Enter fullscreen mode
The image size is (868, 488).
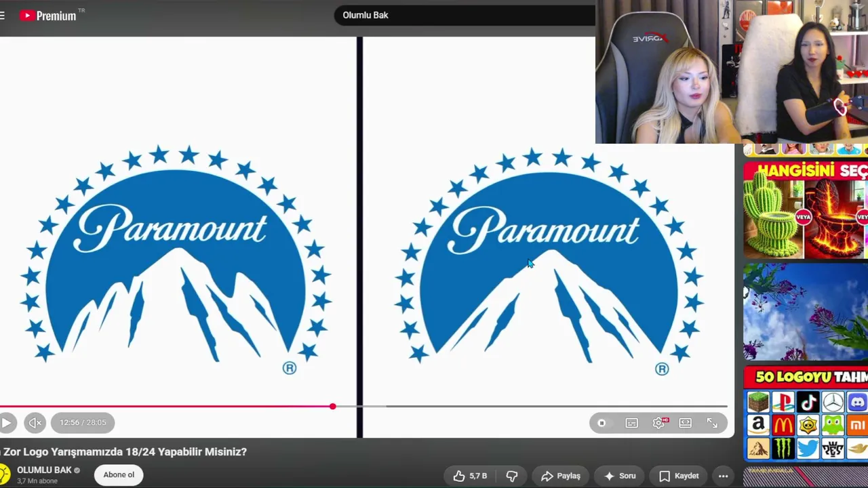(712, 423)
